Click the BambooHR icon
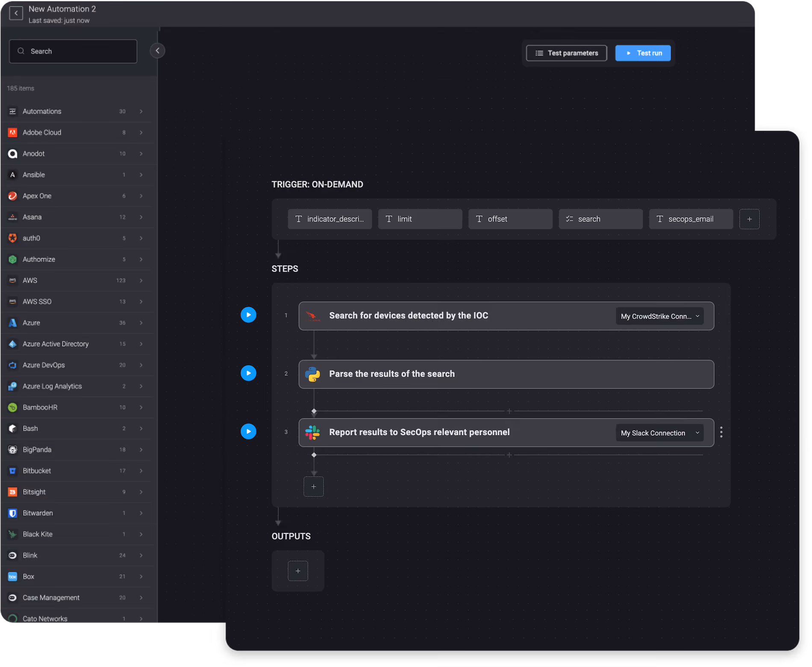Image resolution: width=812 pixels, height=667 pixels. point(13,407)
